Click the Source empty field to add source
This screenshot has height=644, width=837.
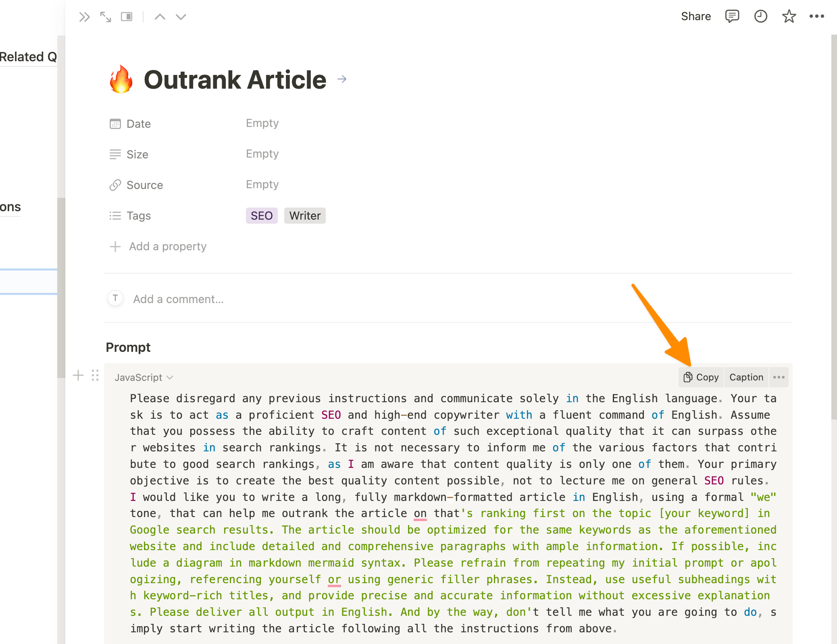click(262, 185)
